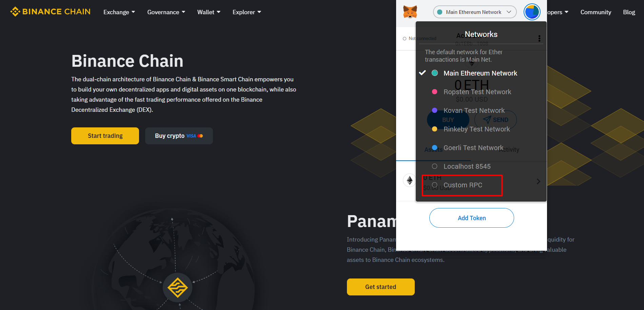Select the yellow Rinkeby Test Network dot
The image size is (644, 310).
(x=434, y=129)
